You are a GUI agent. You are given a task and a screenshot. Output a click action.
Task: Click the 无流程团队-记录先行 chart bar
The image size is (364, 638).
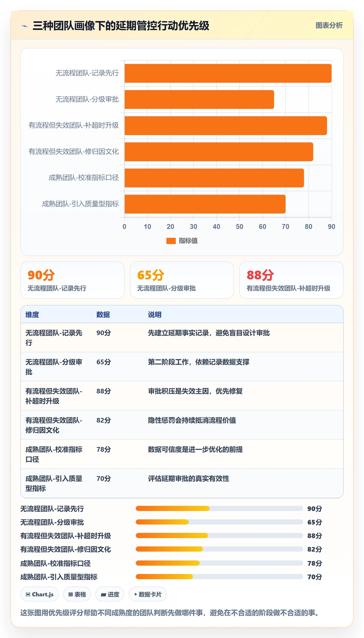tap(228, 73)
